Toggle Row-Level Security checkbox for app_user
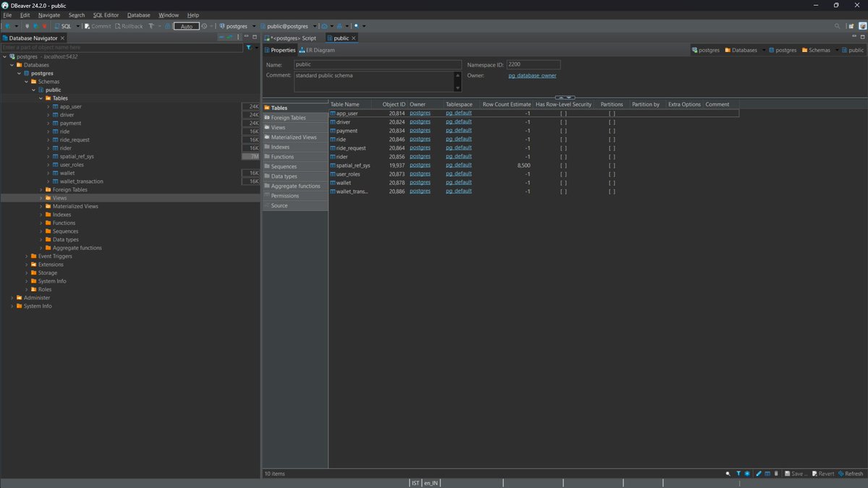This screenshot has width=868, height=488. 563,114
